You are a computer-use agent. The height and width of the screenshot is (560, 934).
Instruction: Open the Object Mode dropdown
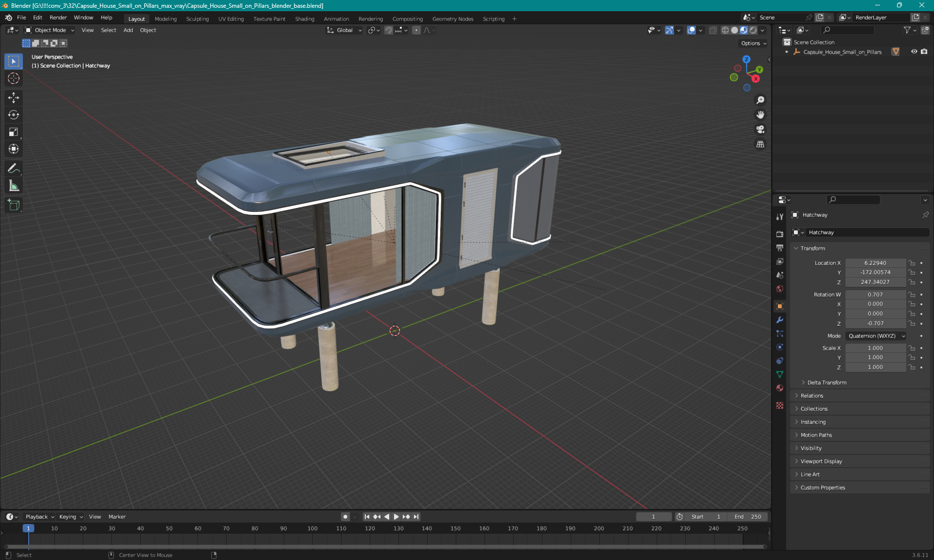point(52,30)
